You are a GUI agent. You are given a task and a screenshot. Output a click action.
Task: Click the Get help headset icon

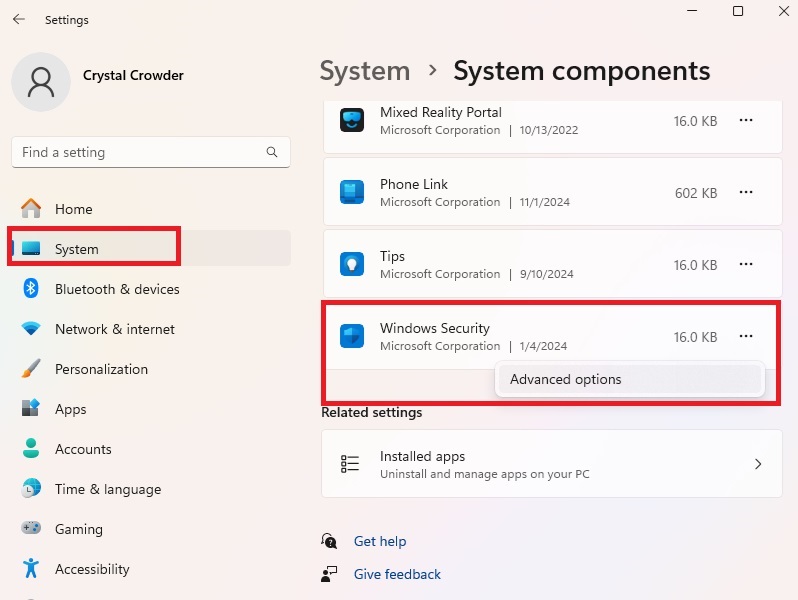point(329,541)
